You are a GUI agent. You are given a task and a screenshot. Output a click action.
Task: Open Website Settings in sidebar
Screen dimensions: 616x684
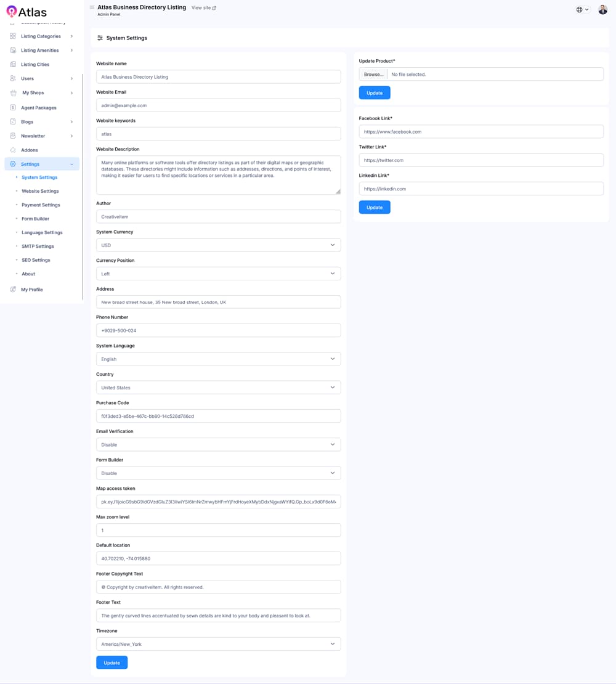point(40,191)
